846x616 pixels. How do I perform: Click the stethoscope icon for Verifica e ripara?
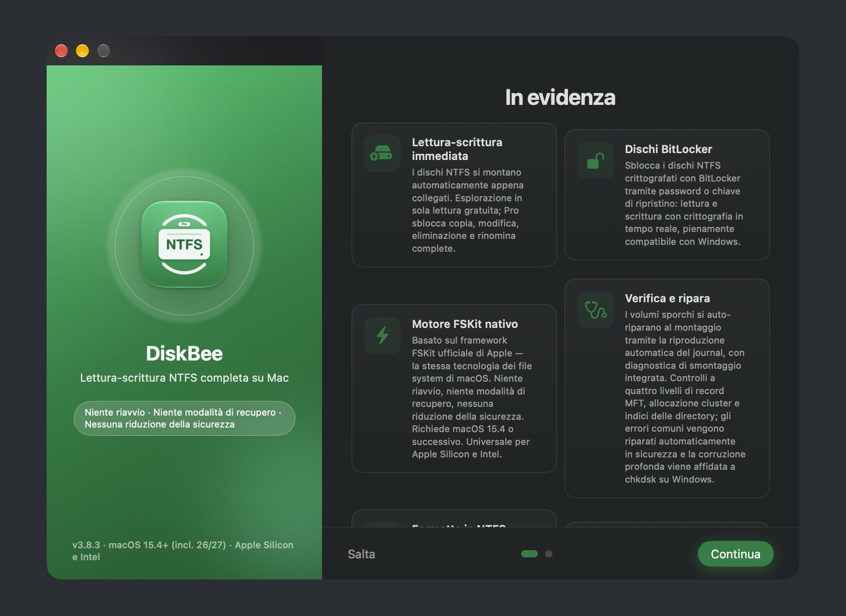[x=595, y=309]
